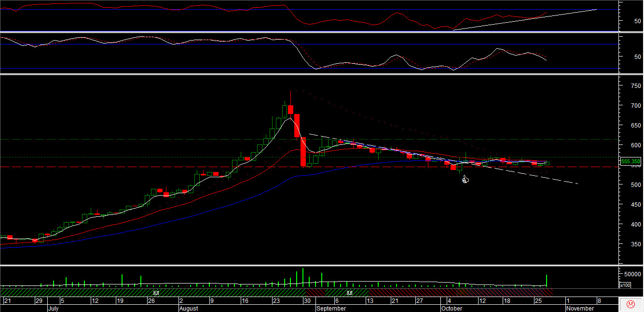Image resolution: width=644 pixels, height=312 pixels.
Task: Select the current price label 555.350
Action: (x=630, y=161)
